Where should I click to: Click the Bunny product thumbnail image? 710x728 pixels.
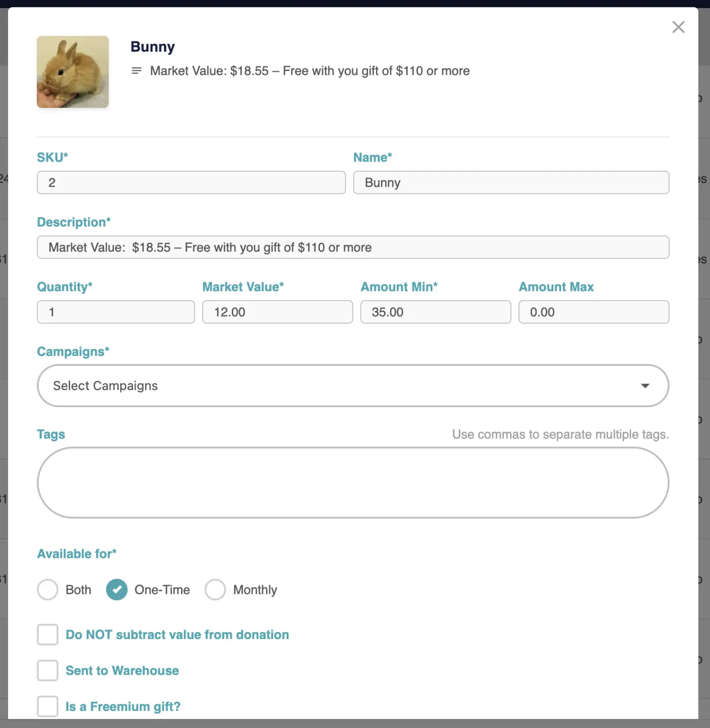73,72
